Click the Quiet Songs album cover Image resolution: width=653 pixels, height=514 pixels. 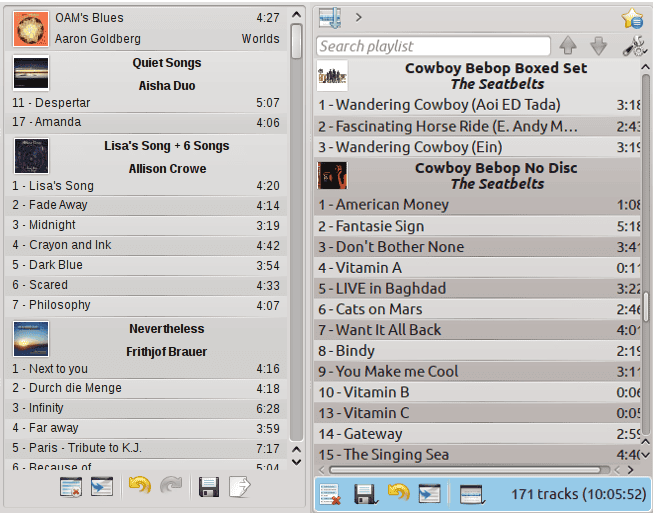tap(31, 73)
